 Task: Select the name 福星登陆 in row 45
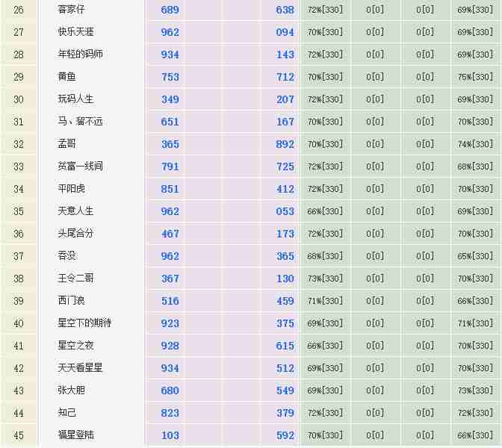pos(75,435)
